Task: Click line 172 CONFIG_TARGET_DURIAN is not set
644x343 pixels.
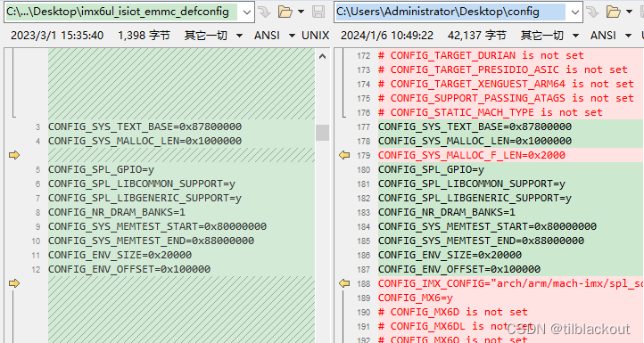Action: (x=481, y=55)
